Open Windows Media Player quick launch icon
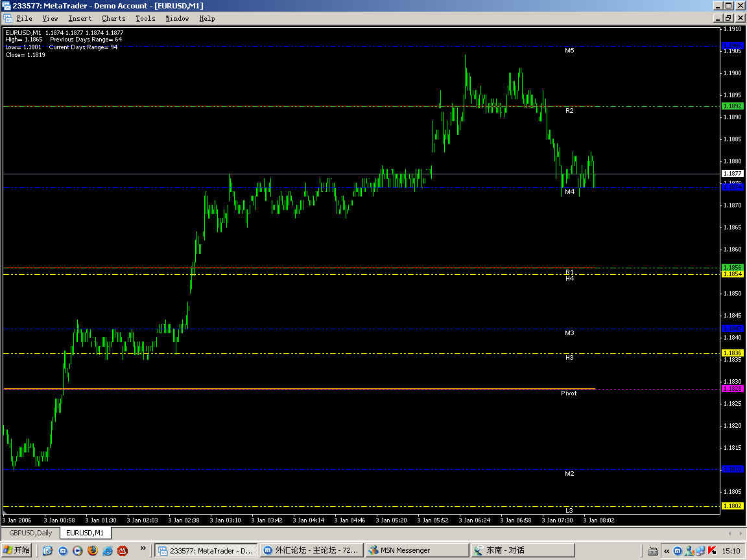747x560 pixels. (x=78, y=550)
